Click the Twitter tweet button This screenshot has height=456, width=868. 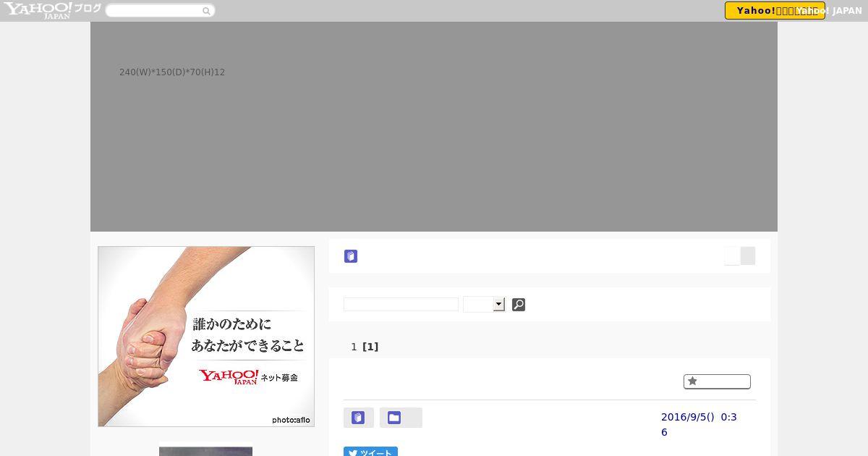pyautogui.click(x=370, y=452)
